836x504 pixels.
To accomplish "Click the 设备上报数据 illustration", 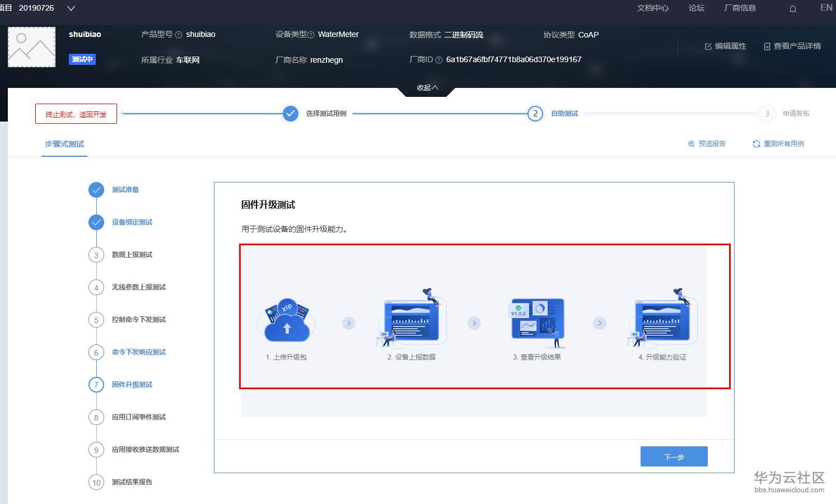I will (x=411, y=318).
